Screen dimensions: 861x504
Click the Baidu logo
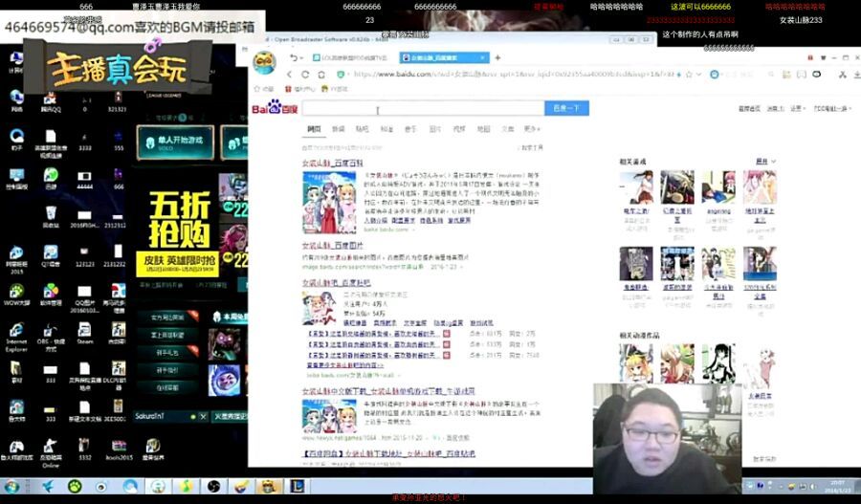(x=275, y=108)
